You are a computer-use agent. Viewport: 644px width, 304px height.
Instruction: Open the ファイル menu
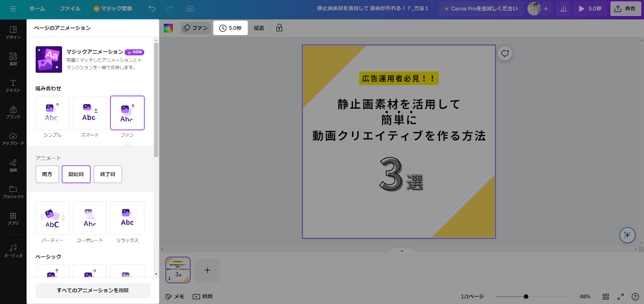click(70, 8)
